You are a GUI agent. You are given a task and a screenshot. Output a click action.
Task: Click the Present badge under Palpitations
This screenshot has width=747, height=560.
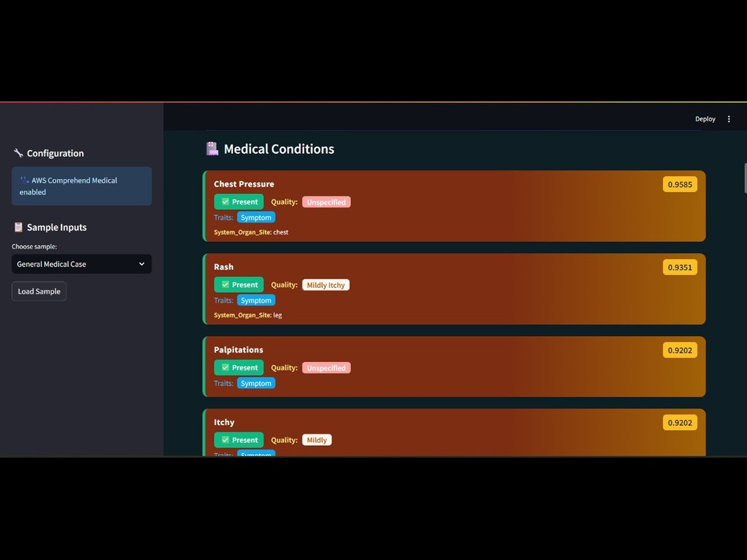click(239, 367)
